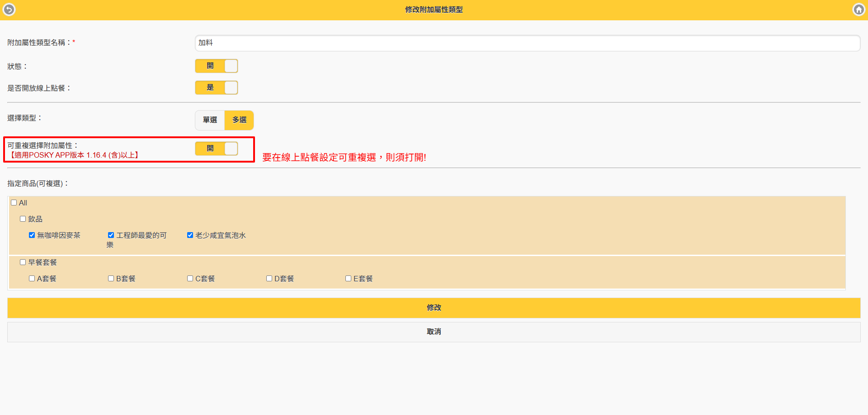This screenshot has height=415, width=868.
Task: Check the All products checkbox
Action: pos(14,203)
